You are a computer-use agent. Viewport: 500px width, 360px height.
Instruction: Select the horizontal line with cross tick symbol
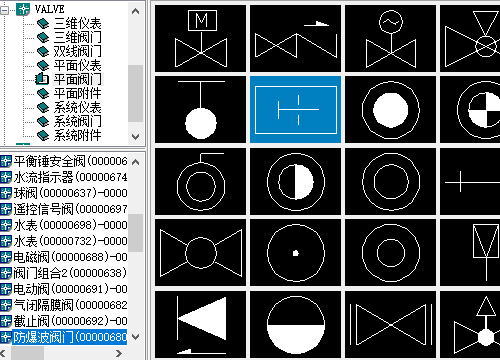coord(470,181)
